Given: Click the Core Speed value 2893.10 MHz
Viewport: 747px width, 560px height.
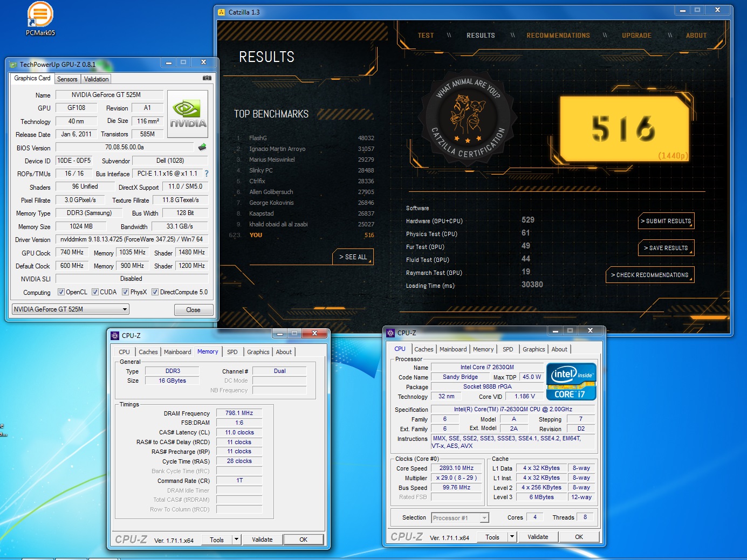Looking at the screenshot, I should pos(456,468).
